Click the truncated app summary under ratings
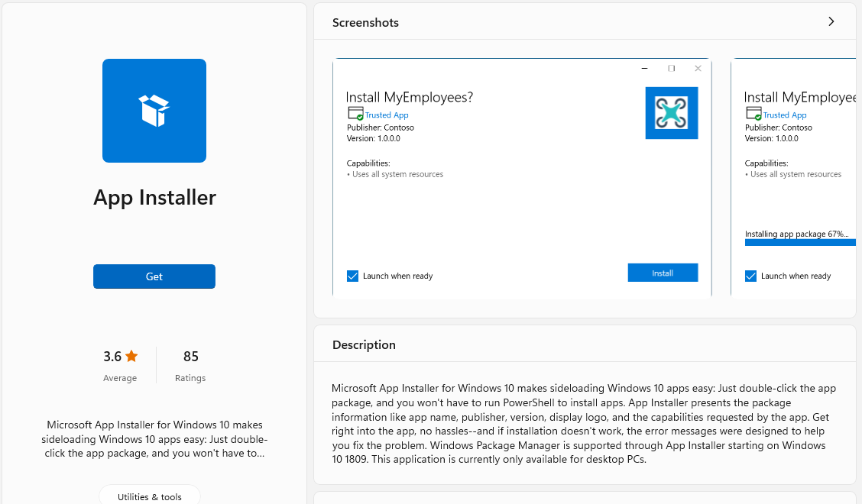The width and height of the screenshot is (862, 504). 154,439
